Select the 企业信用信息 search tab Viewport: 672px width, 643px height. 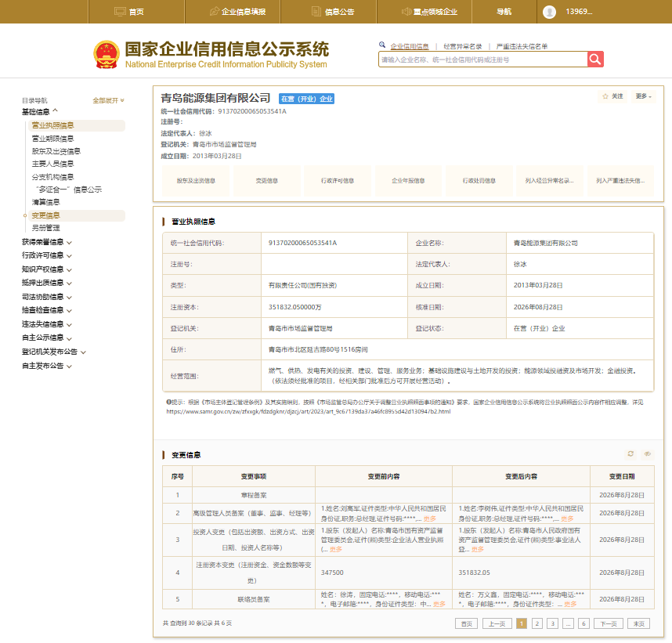tap(410, 46)
